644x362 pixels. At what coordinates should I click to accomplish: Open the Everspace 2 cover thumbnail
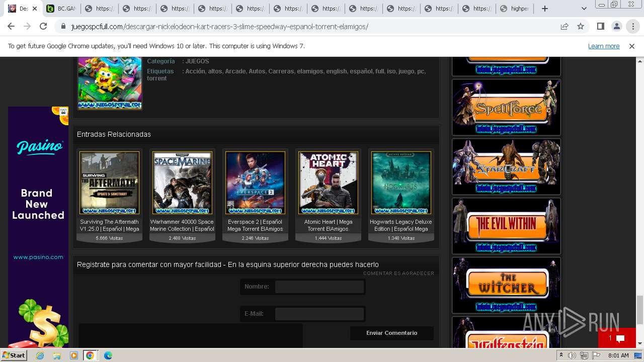coord(255,183)
